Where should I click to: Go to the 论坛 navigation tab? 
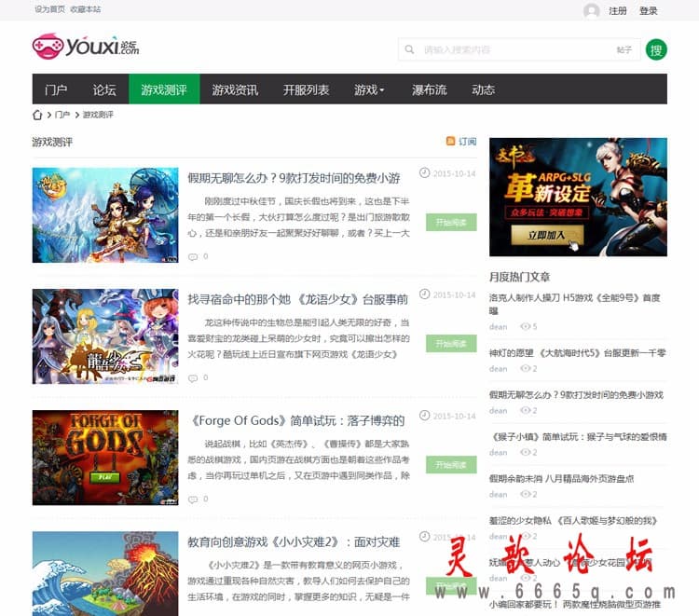[104, 89]
